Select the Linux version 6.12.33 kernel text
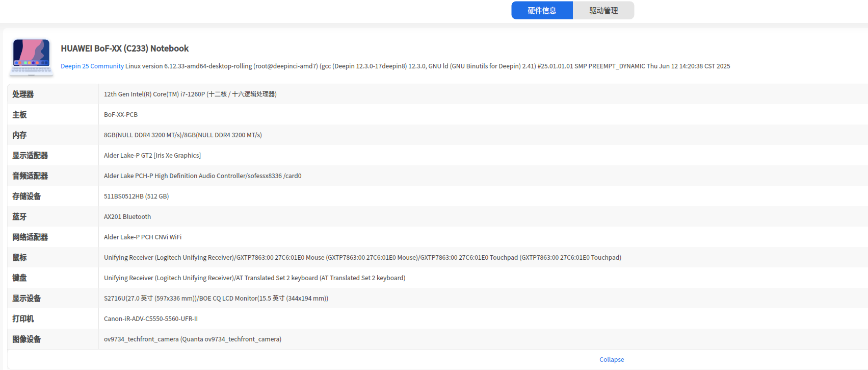The image size is (868, 370). 428,66
